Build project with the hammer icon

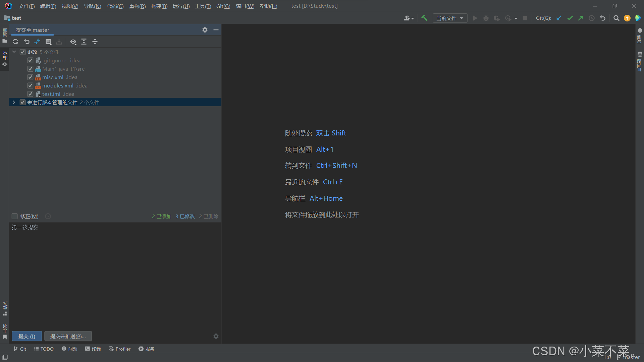pyautogui.click(x=424, y=18)
